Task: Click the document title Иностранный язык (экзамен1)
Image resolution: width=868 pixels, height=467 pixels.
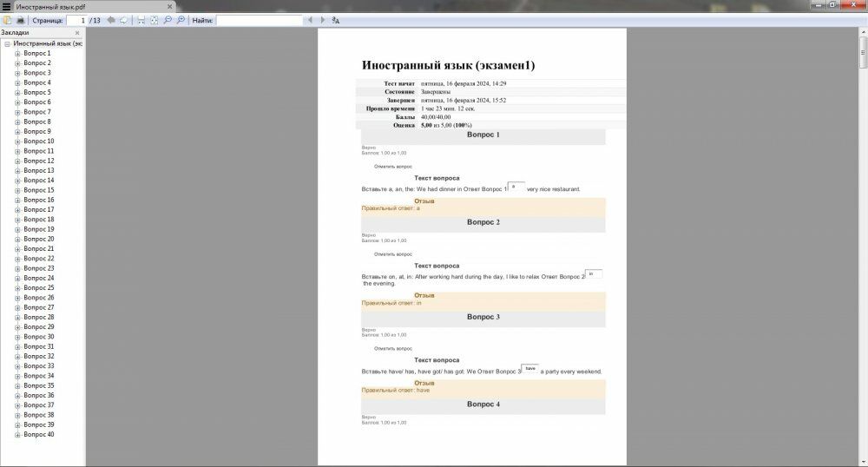Action: click(x=449, y=65)
